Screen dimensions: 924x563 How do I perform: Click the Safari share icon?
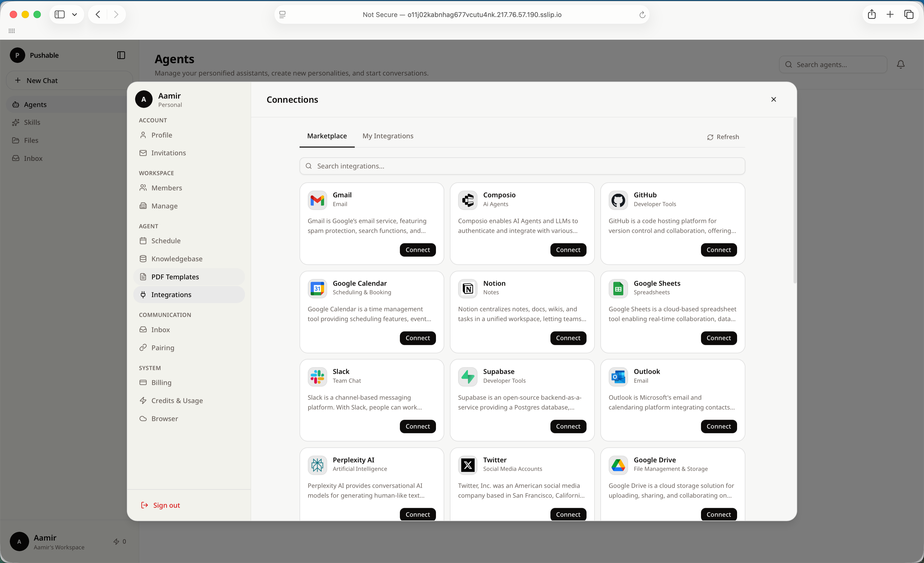pos(871,14)
